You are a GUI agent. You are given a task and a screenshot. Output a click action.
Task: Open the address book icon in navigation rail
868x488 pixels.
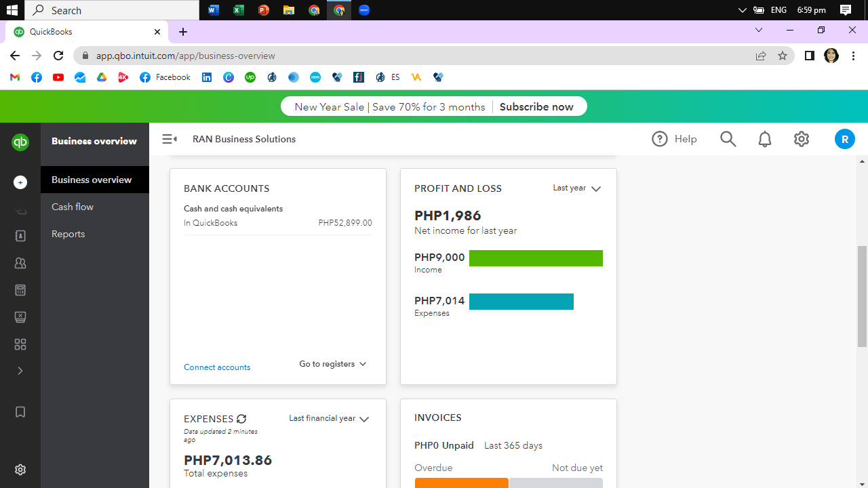click(20, 236)
